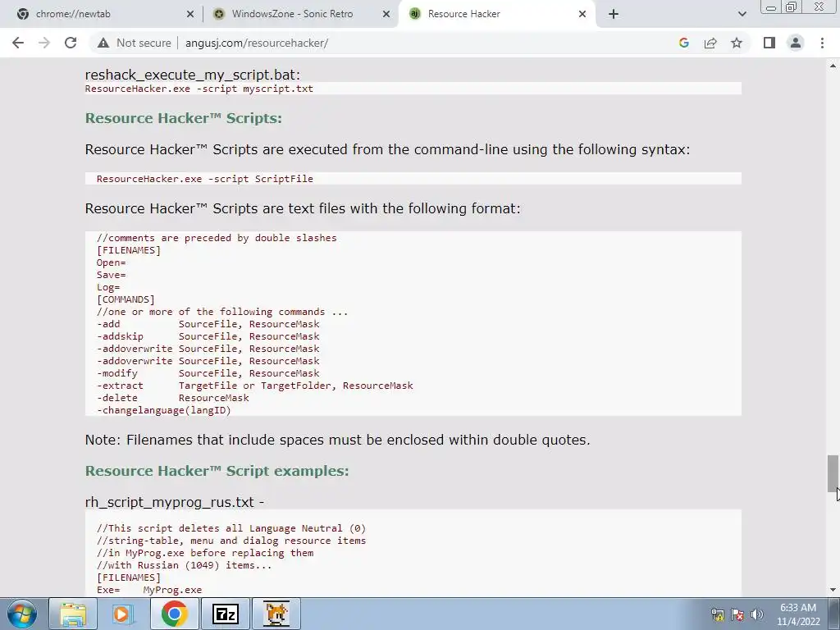Click the 'Exe= MyProg.exe' line
The height and width of the screenshot is (630, 840).
tap(149, 590)
